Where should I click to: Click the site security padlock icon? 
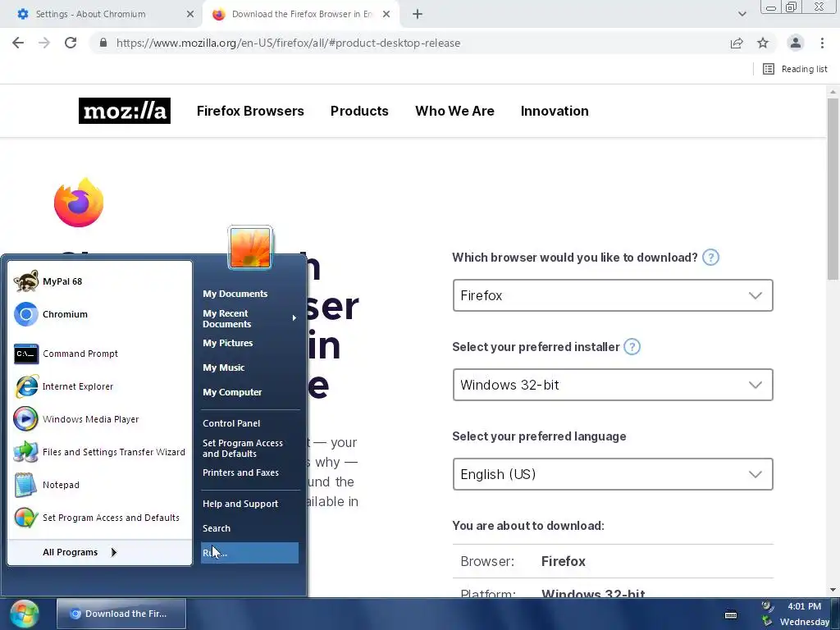103,43
